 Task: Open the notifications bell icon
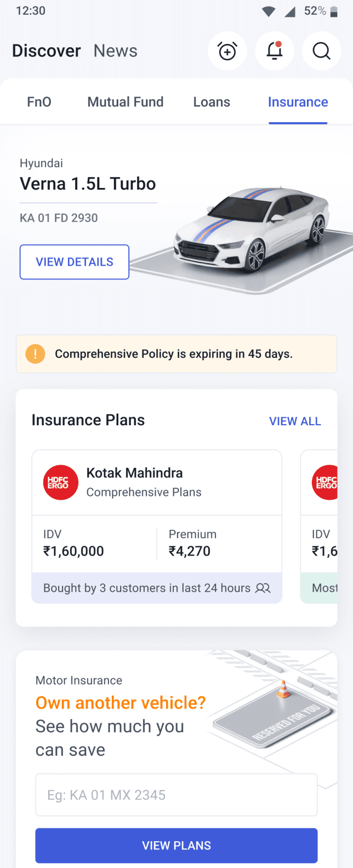[x=275, y=51]
